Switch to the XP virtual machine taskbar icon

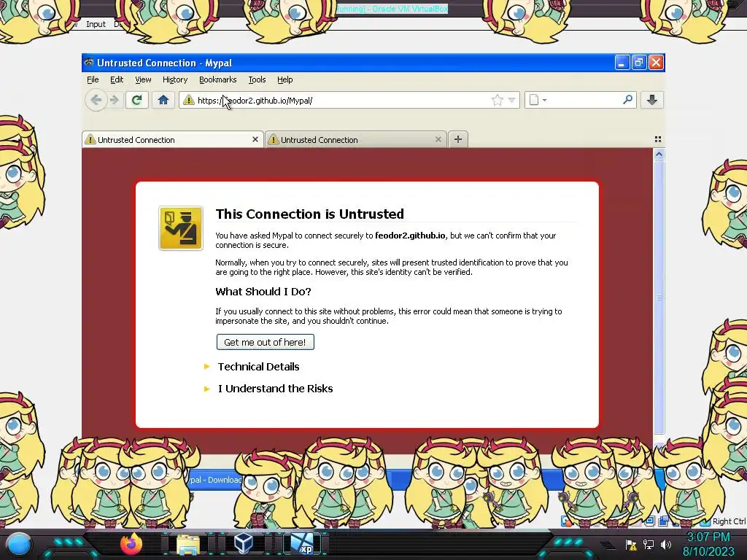click(303, 544)
